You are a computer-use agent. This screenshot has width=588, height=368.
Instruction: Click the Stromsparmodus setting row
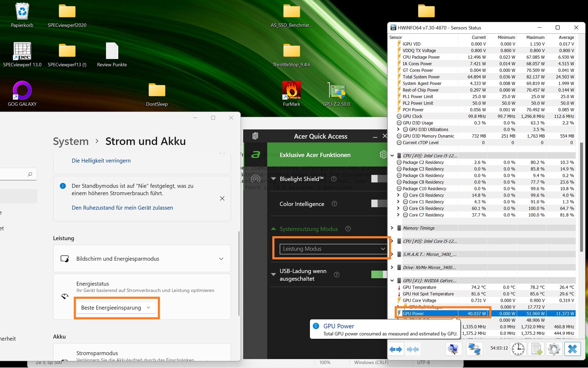(x=142, y=353)
